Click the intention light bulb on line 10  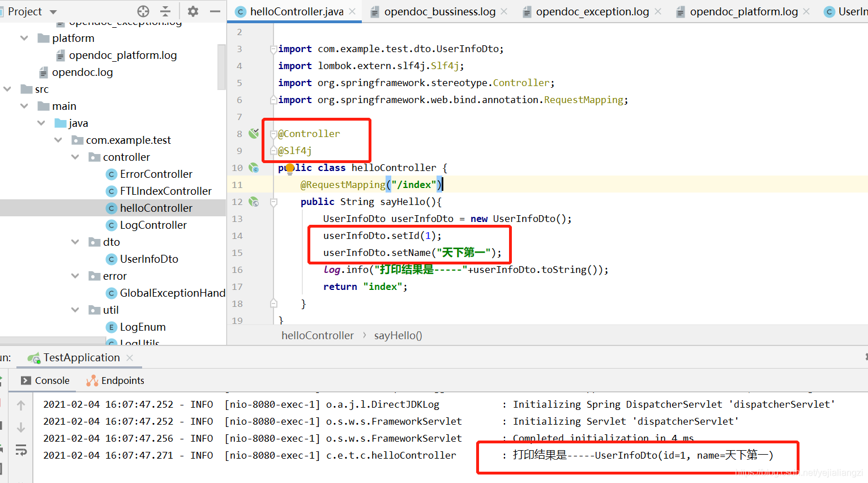click(x=290, y=168)
